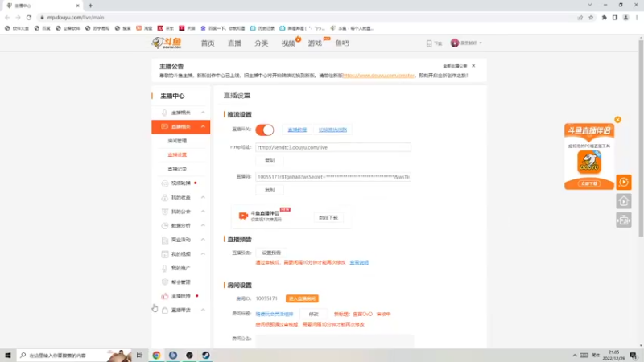Open the Windows Start menu

coord(8,355)
